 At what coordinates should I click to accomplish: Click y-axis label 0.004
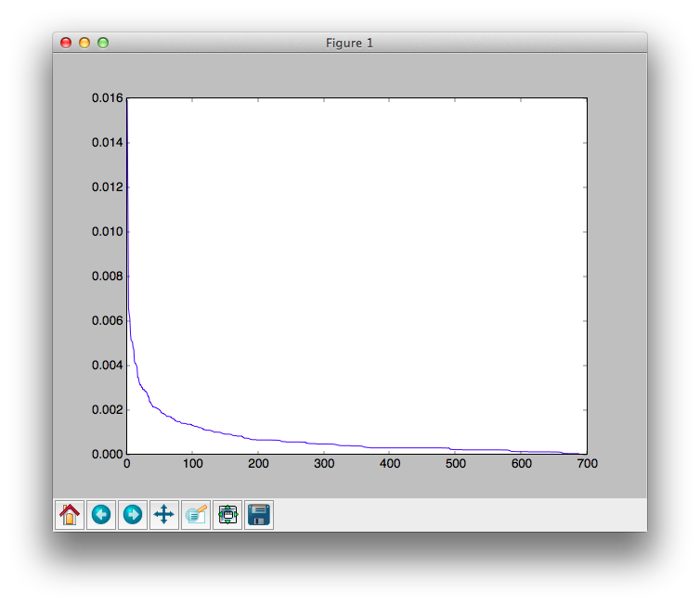[x=107, y=366]
